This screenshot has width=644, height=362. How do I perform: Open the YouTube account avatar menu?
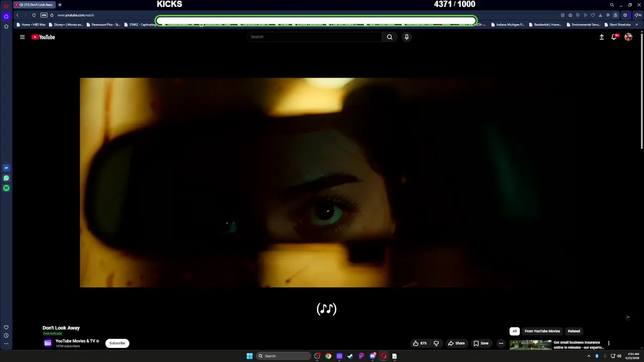pos(628,37)
